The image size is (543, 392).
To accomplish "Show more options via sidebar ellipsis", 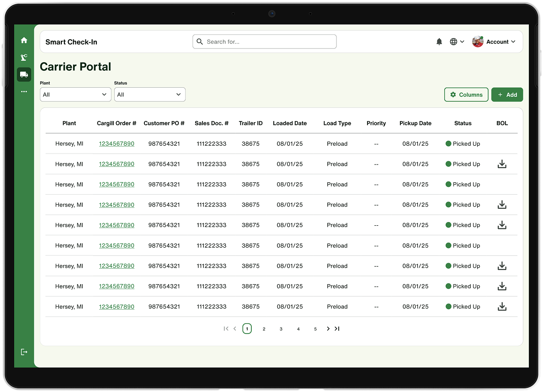I will pos(24,92).
